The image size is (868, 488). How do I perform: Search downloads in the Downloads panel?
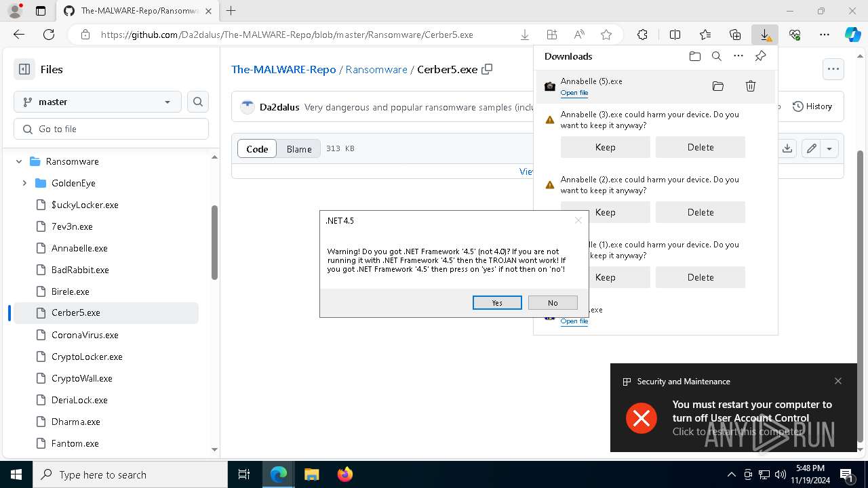coord(716,56)
